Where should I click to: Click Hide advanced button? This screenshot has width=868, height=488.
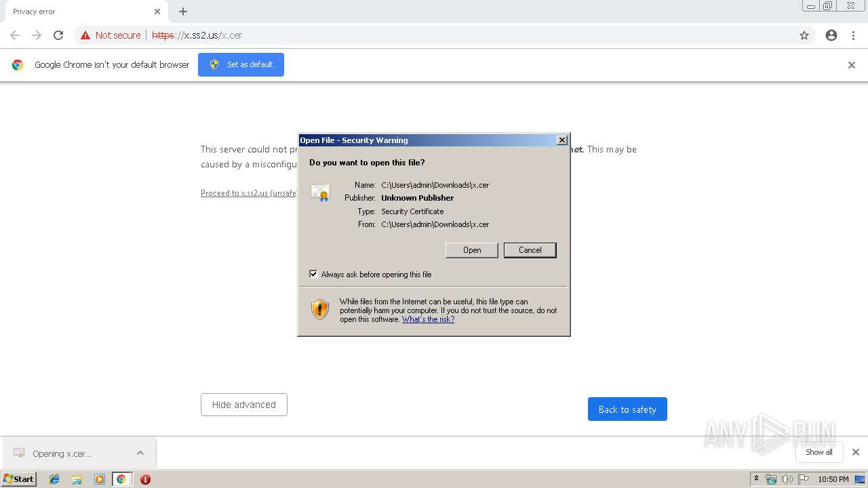[244, 405]
